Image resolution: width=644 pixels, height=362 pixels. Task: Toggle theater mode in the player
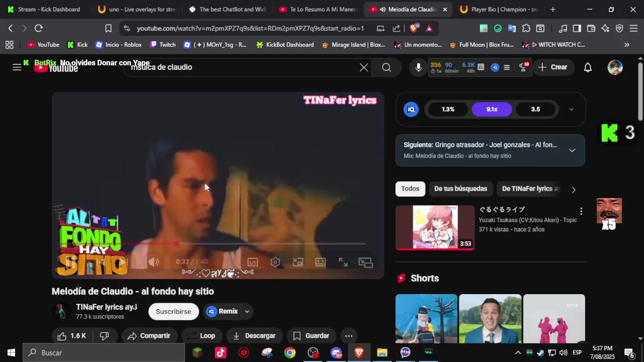tap(320, 262)
